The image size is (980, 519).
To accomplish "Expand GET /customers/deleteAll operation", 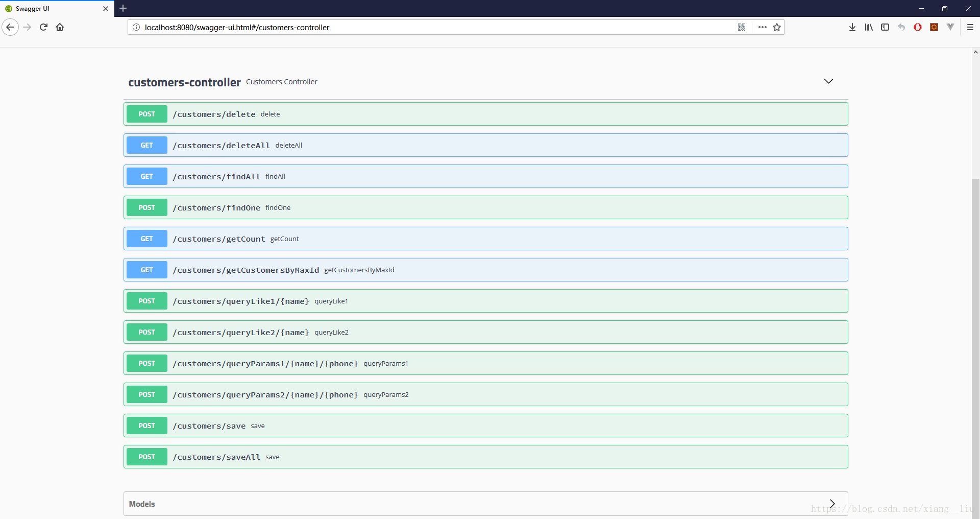I will pos(486,145).
